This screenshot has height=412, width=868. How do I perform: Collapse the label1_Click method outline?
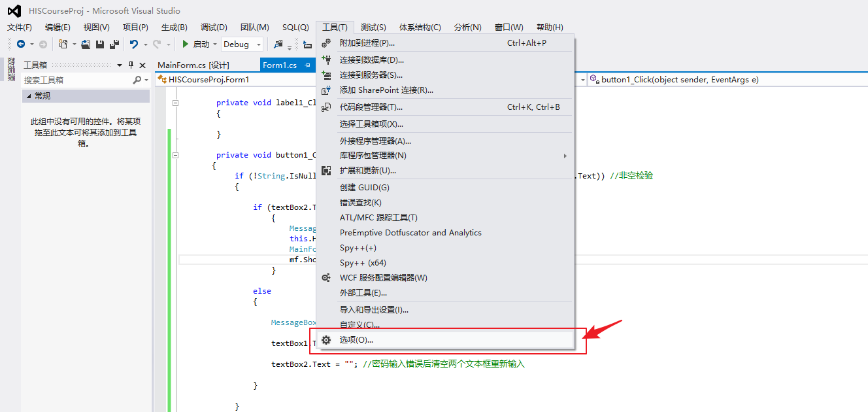175,103
